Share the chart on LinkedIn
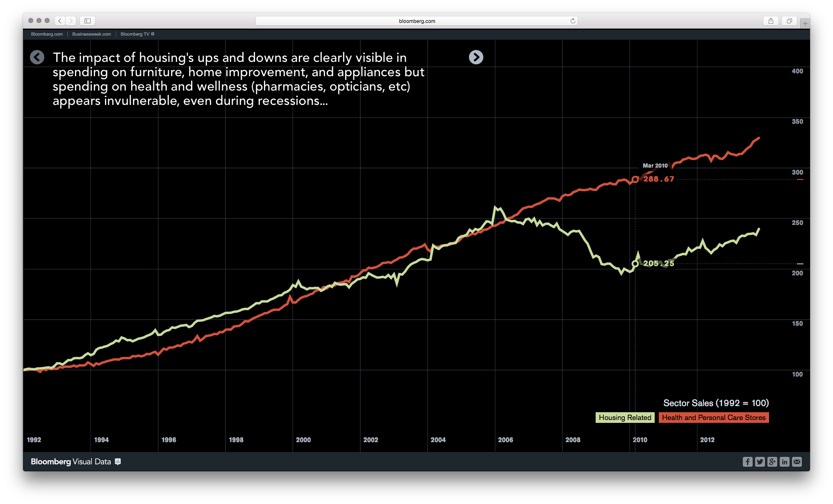The image size is (833, 504). tap(785, 462)
